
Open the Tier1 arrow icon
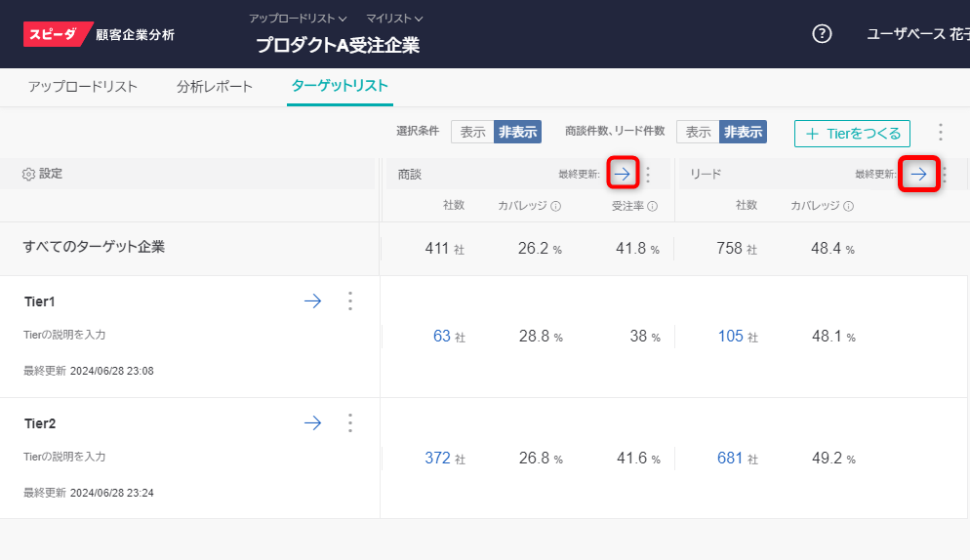(x=312, y=301)
